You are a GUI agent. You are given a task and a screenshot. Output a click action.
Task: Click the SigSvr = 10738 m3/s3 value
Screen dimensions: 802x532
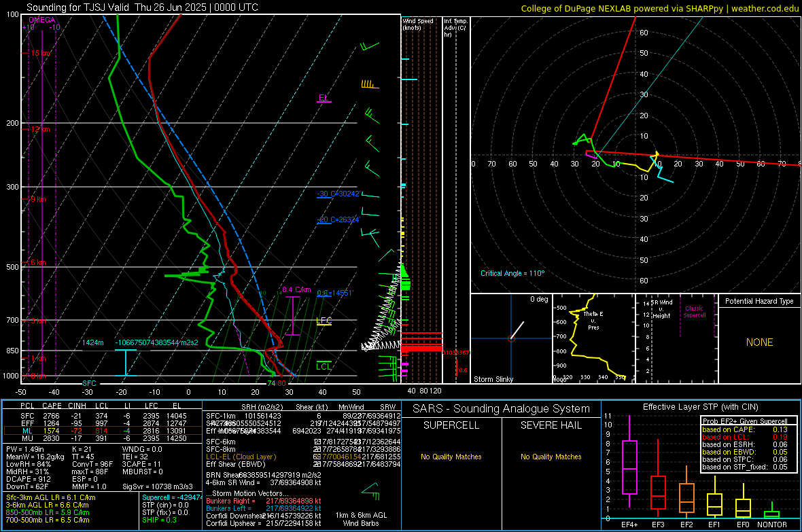coord(158,486)
